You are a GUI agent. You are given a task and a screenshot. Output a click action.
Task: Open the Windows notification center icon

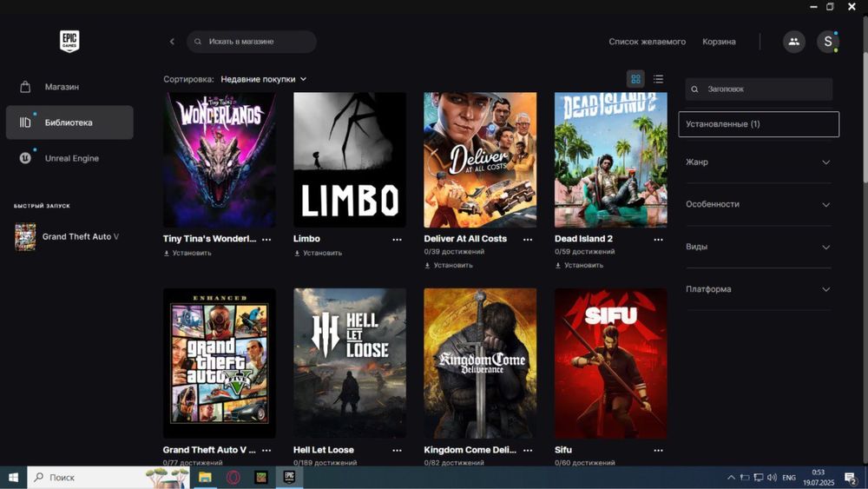click(851, 478)
